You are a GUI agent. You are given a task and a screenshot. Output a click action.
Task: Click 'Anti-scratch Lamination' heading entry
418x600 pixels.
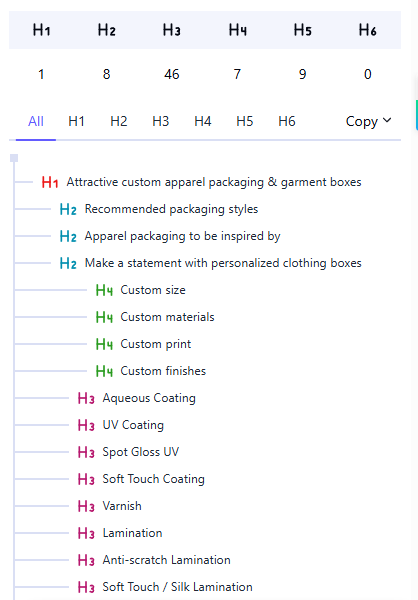[x=167, y=560]
